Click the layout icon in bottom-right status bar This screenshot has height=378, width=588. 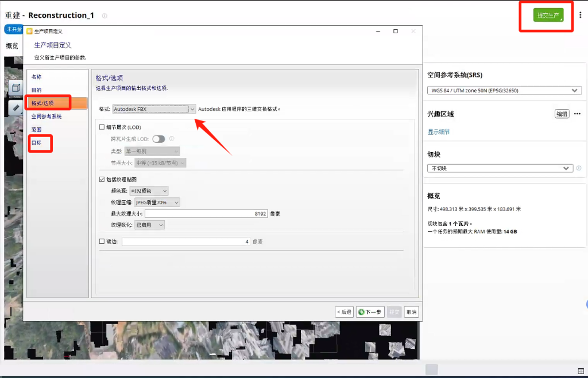tap(581, 370)
